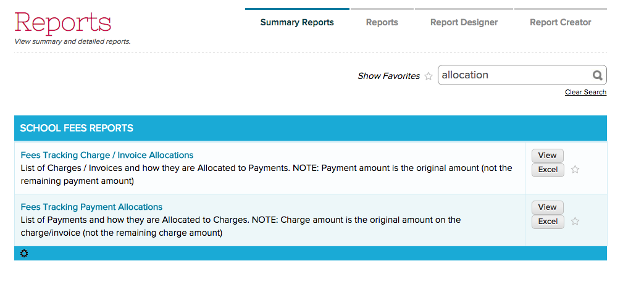Click the Show Favorites label text
Screen dimensions: 644x295
point(388,77)
